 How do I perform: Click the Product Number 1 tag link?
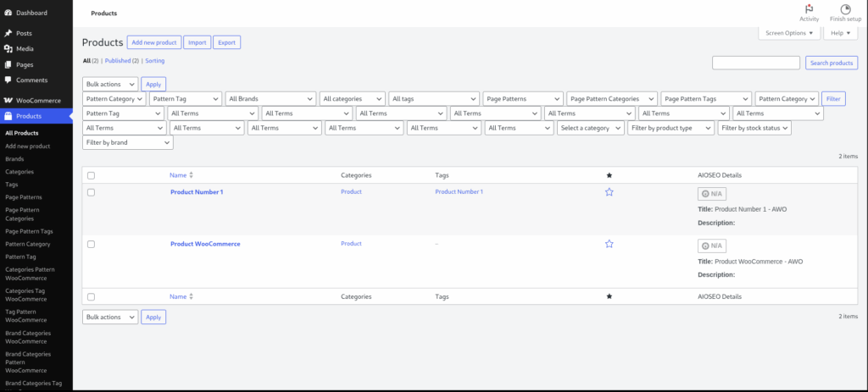(459, 192)
